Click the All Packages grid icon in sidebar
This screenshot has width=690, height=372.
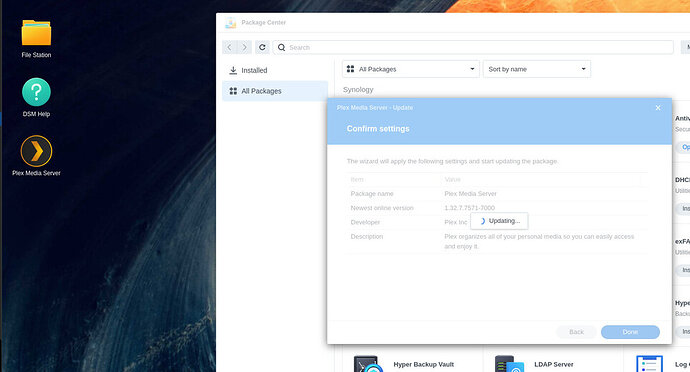point(233,91)
